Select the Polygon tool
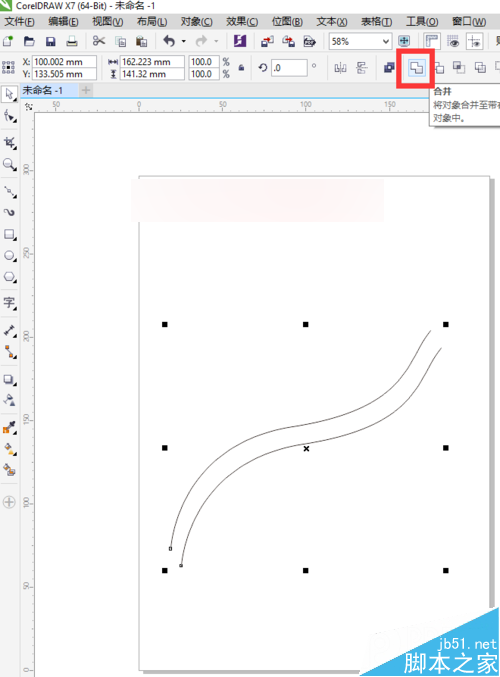500x677 pixels. [9, 277]
